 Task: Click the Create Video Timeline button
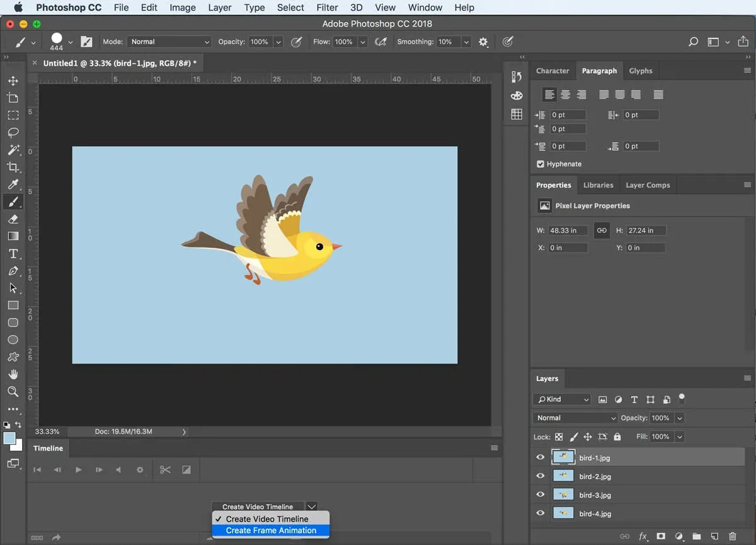(256, 507)
